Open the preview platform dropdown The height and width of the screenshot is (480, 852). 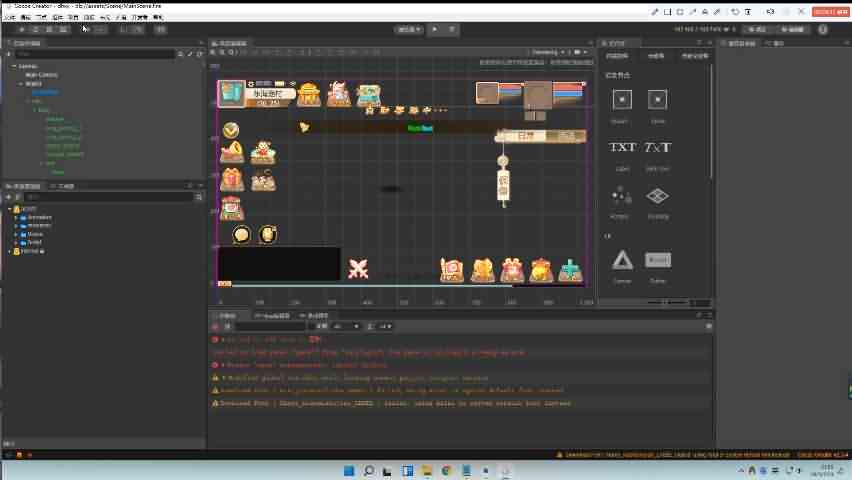[x=410, y=29]
